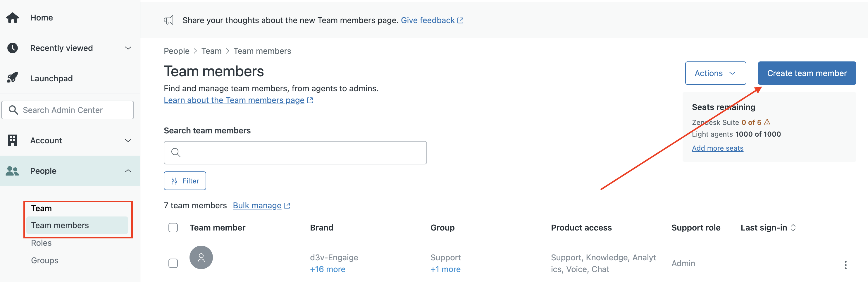The width and height of the screenshot is (868, 282).
Task: Open Groups under People
Action: pyautogui.click(x=44, y=260)
